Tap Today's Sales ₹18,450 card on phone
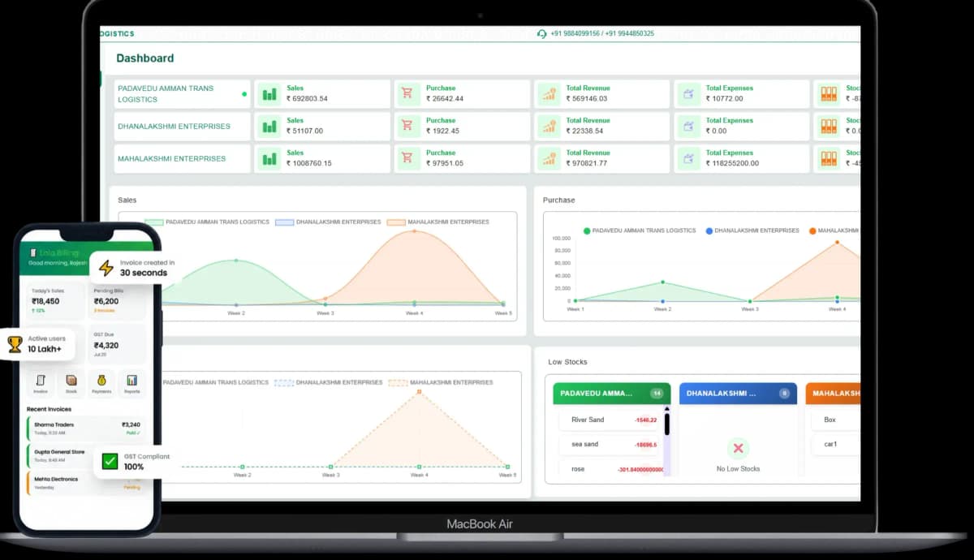974x560 pixels. click(55, 299)
